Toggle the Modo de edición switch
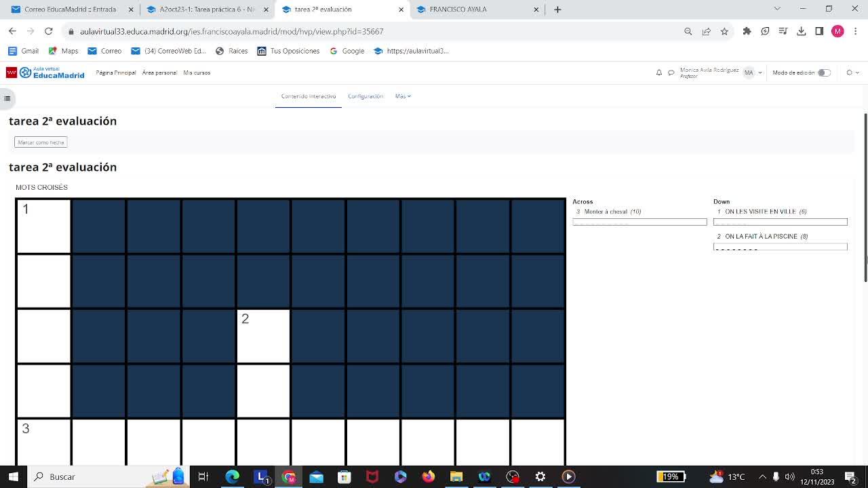The height and width of the screenshot is (488, 868). coord(824,73)
